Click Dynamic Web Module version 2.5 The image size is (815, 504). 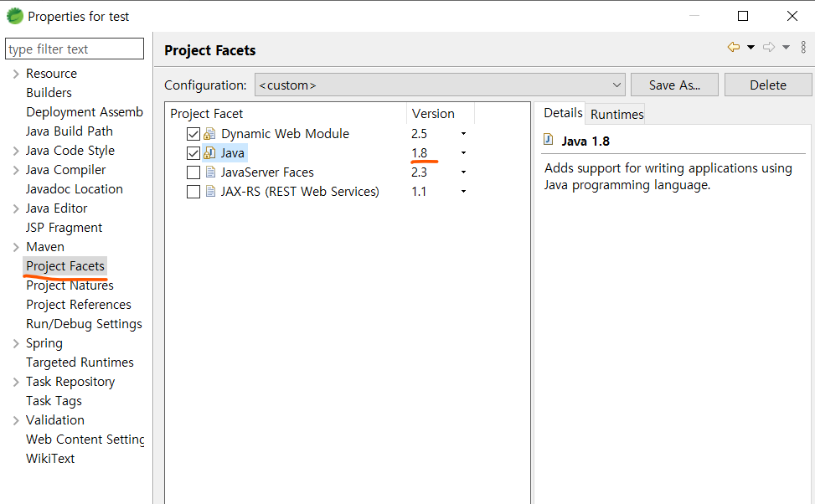(419, 134)
